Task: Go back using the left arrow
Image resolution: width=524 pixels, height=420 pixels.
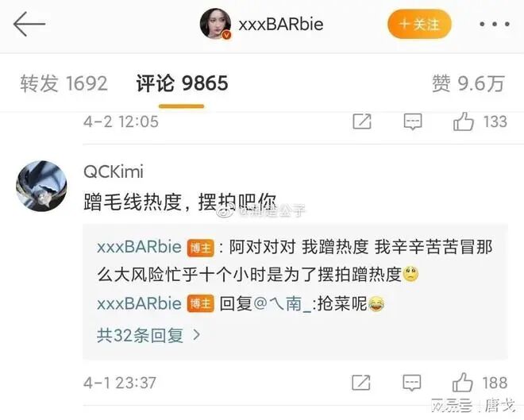Action: [29, 24]
